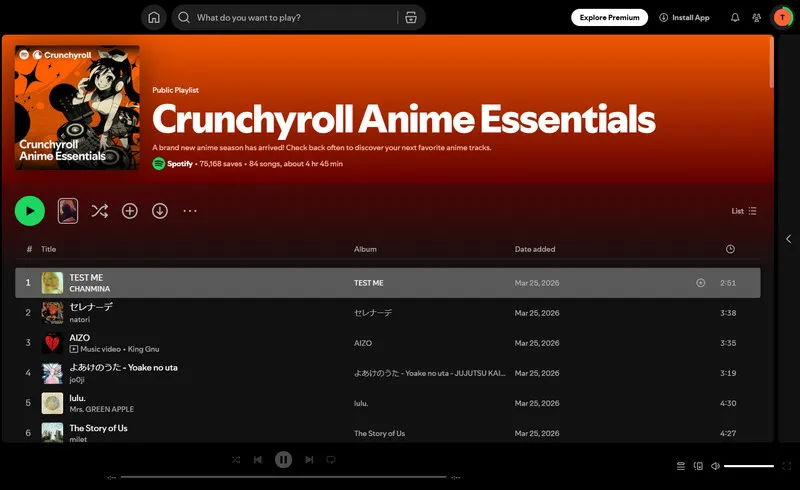Click the duration clock column header
This screenshot has width=800, height=490.
730,249
